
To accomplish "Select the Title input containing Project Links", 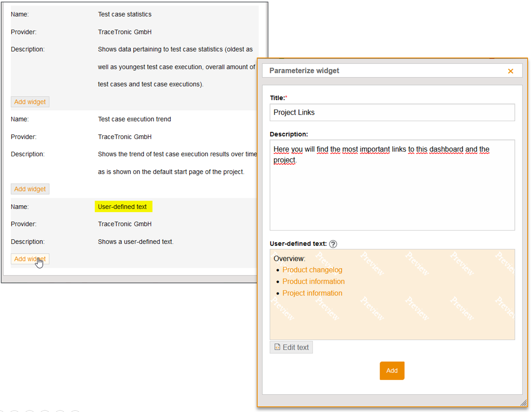I will (x=392, y=112).
